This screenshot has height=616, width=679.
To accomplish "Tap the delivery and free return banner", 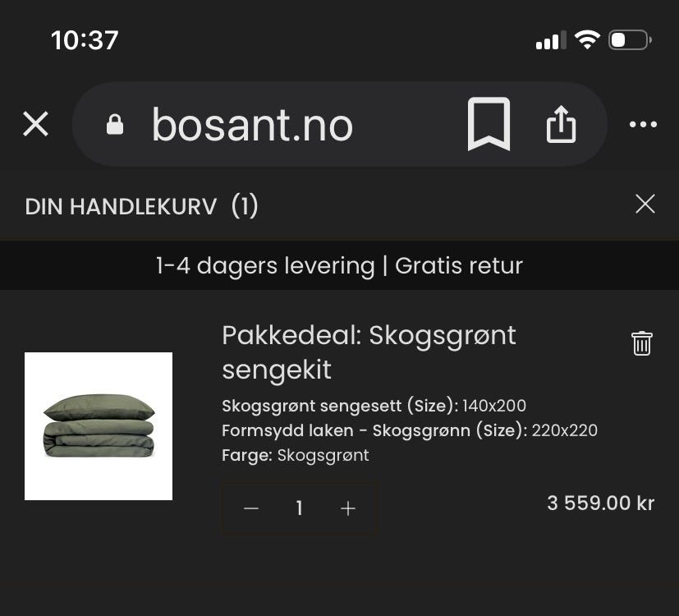I will coord(340,265).
